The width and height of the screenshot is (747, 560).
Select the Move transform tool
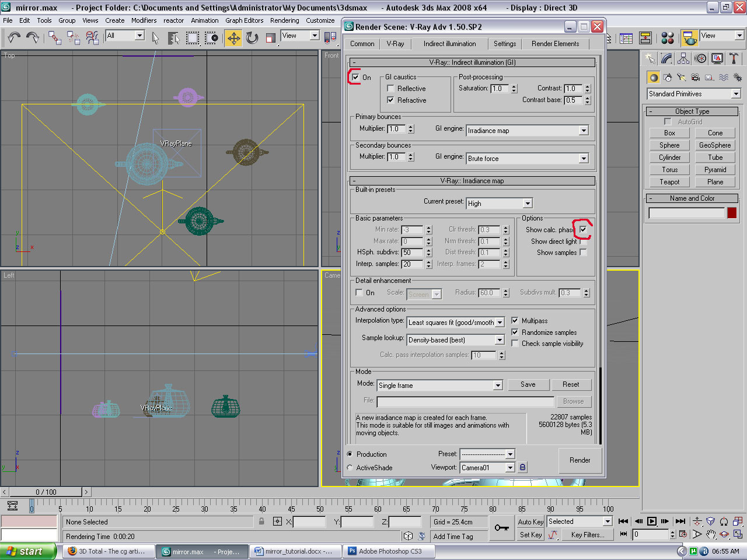tap(233, 38)
